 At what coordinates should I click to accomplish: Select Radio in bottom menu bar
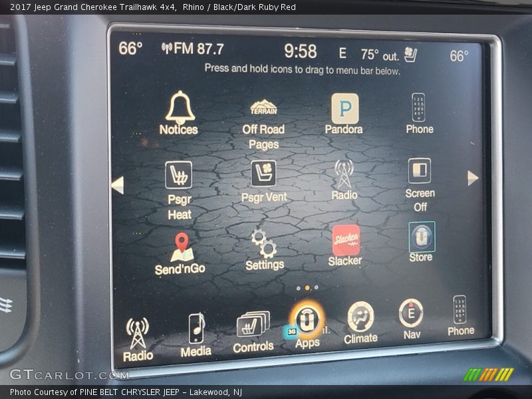[x=138, y=339]
